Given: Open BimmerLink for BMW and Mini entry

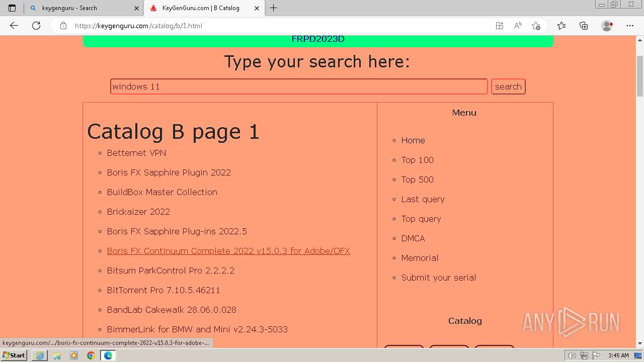Looking at the screenshot, I should pyautogui.click(x=197, y=329).
